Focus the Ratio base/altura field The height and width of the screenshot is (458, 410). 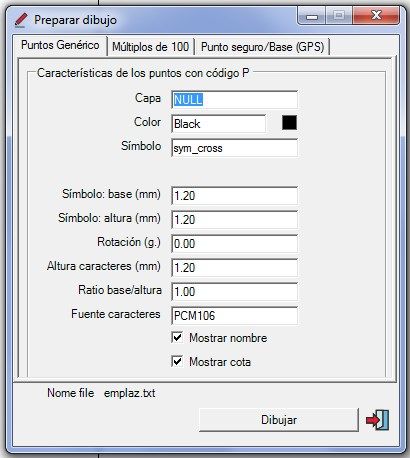234,292
